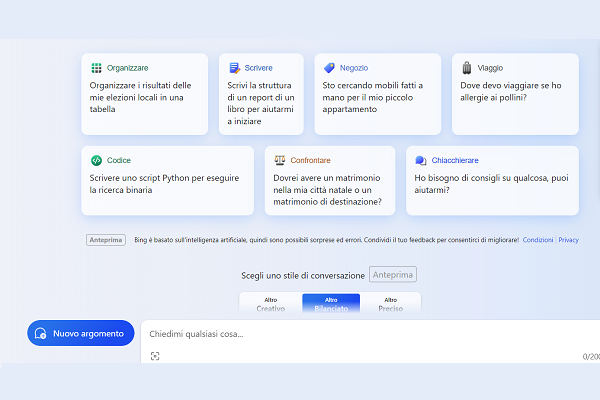Click the Viaggio suitcase icon
This screenshot has width=600, height=400.
[467, 68]
